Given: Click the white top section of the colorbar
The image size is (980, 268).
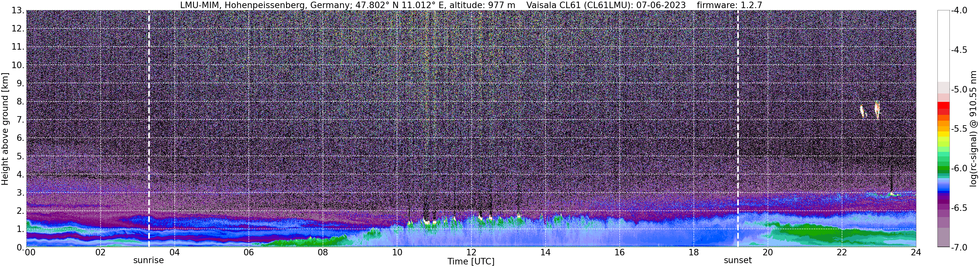Looking at the screenshot, I should click(x=944, y=45).
